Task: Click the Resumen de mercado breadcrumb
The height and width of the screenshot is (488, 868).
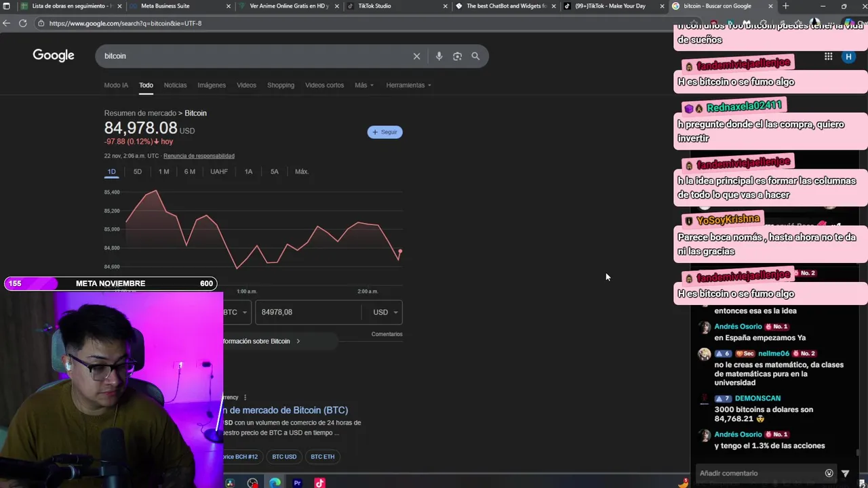Action: [140, 113]
